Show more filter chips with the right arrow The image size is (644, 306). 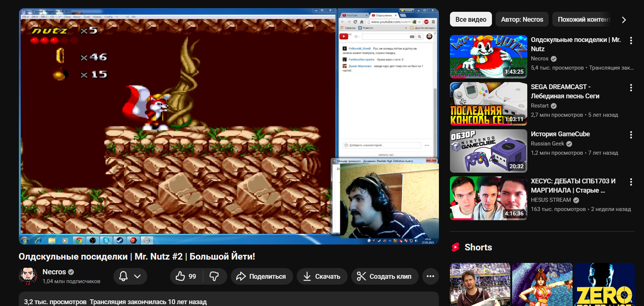(x=624, y=20)
